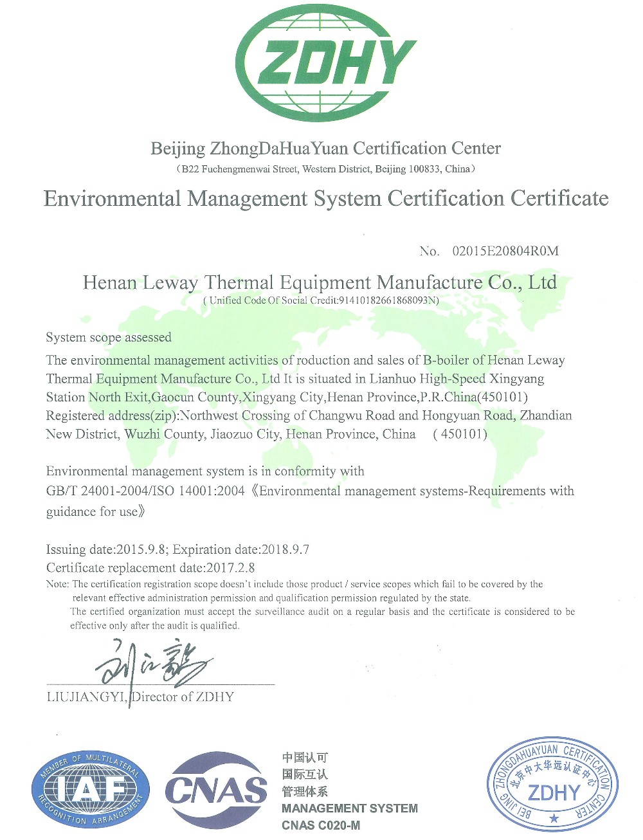Click the Chinese text beside the CNAS logo
The height and width of the screenshot is (840, 643).
click(x=305, y=774)
